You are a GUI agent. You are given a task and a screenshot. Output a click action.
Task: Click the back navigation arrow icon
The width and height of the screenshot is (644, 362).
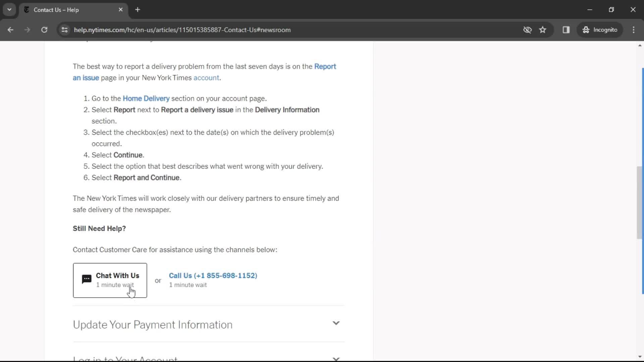pos(11,29)
